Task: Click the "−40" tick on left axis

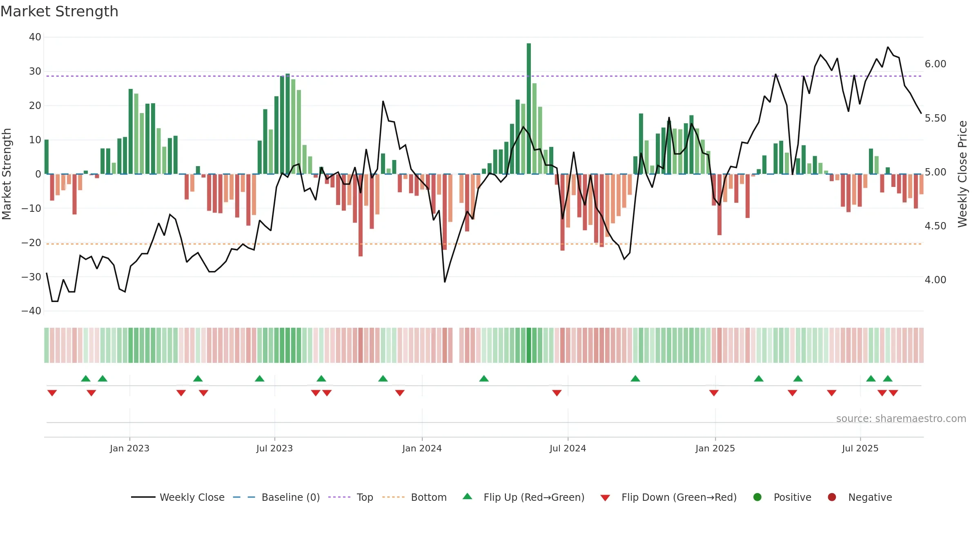Action: (x=31, y=311)
